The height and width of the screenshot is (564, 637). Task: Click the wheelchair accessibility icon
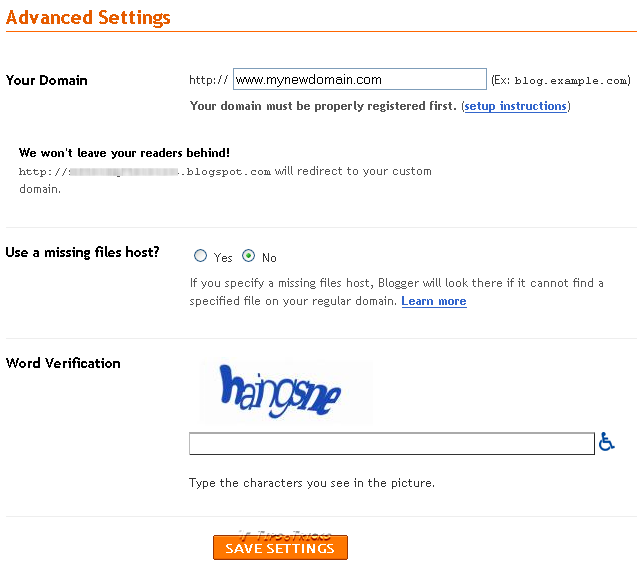click(606, 442)
